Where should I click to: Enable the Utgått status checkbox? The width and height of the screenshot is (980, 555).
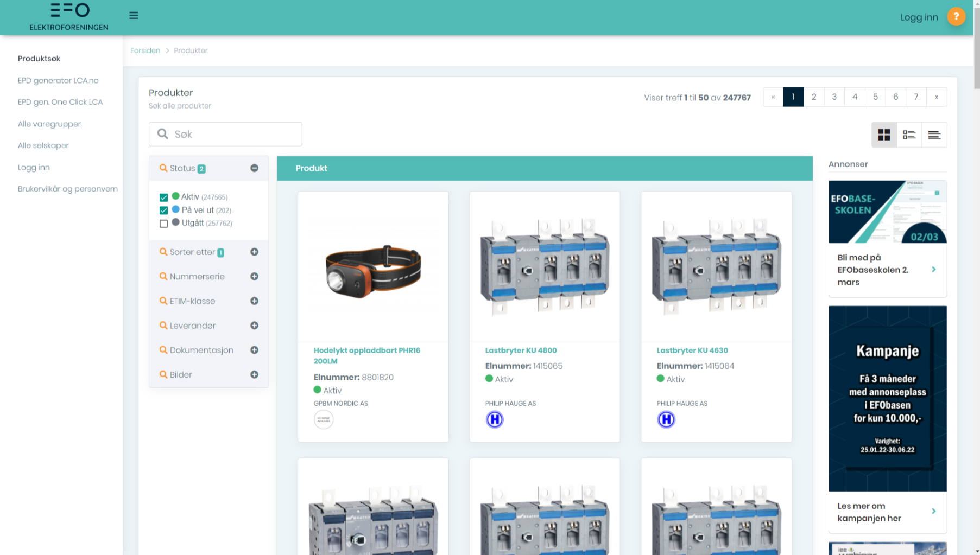163,224
